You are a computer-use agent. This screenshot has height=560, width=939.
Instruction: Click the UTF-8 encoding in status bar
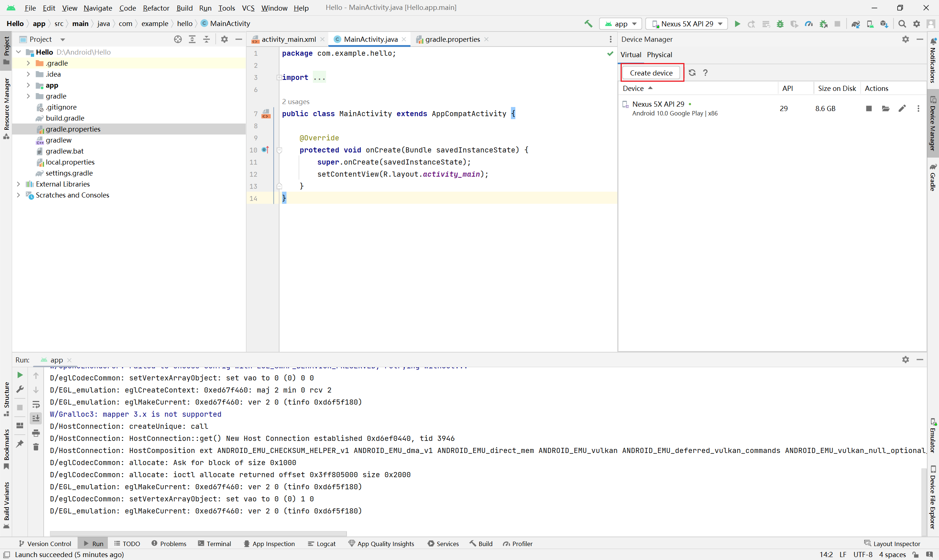(863, 555)
